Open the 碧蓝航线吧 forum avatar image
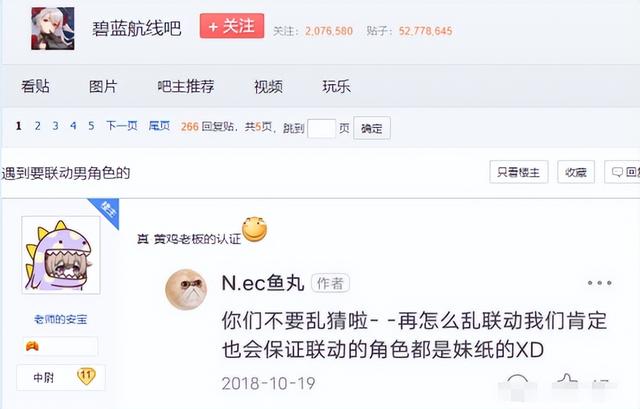The height and width of the screenshot is (409, 640). tap(53, 29)
